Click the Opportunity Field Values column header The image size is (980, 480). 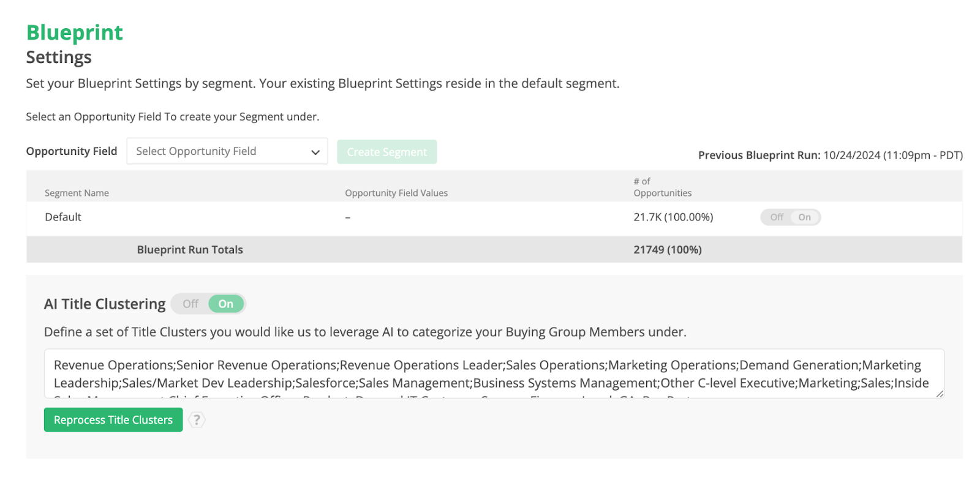click(396, 193)
